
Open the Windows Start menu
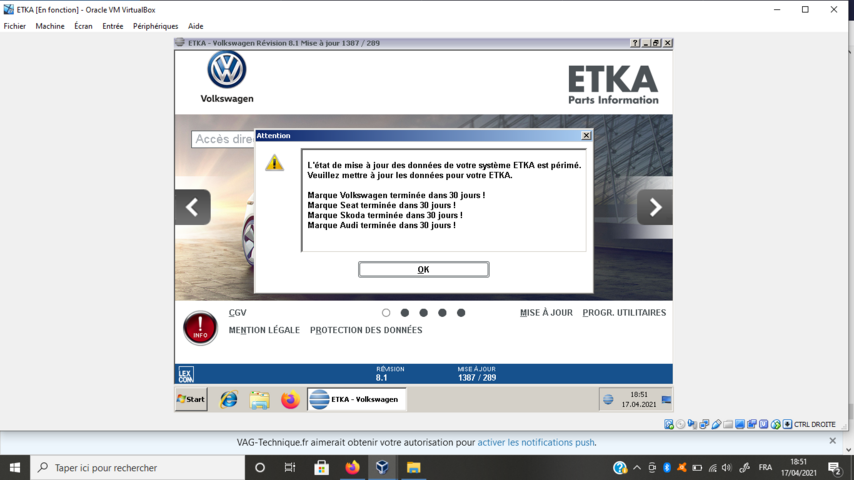15,467
